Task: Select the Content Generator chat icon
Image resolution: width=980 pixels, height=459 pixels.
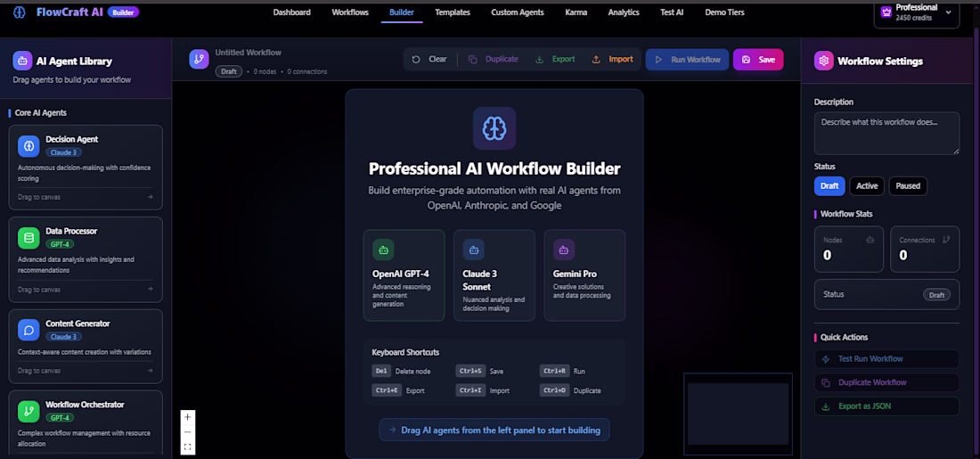Action: 29,330
